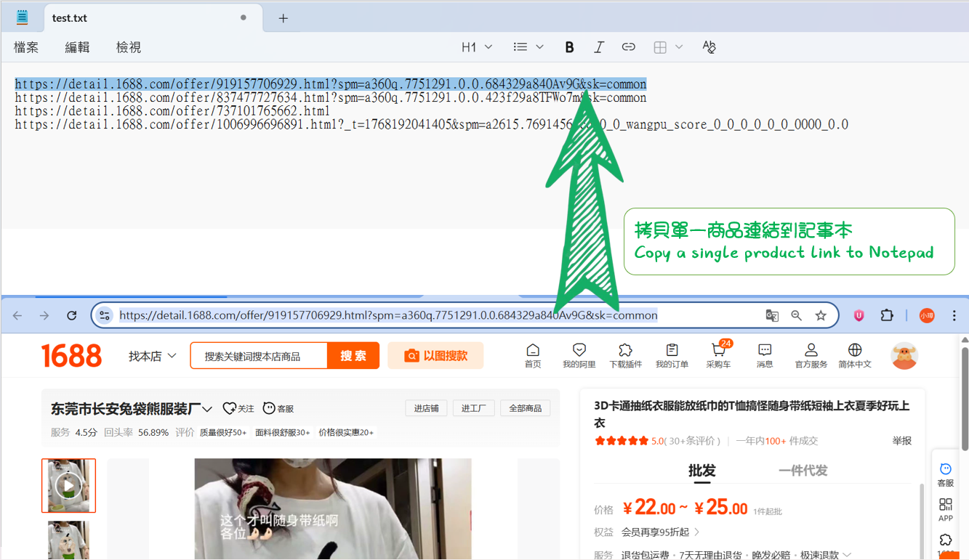Click the orange 搜索 button

353,356
